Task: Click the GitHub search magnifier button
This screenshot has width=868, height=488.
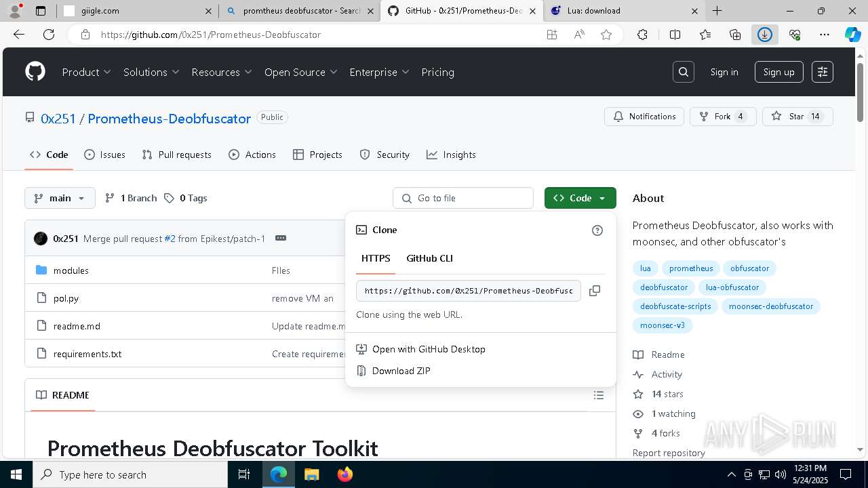Action: [684, 72]
